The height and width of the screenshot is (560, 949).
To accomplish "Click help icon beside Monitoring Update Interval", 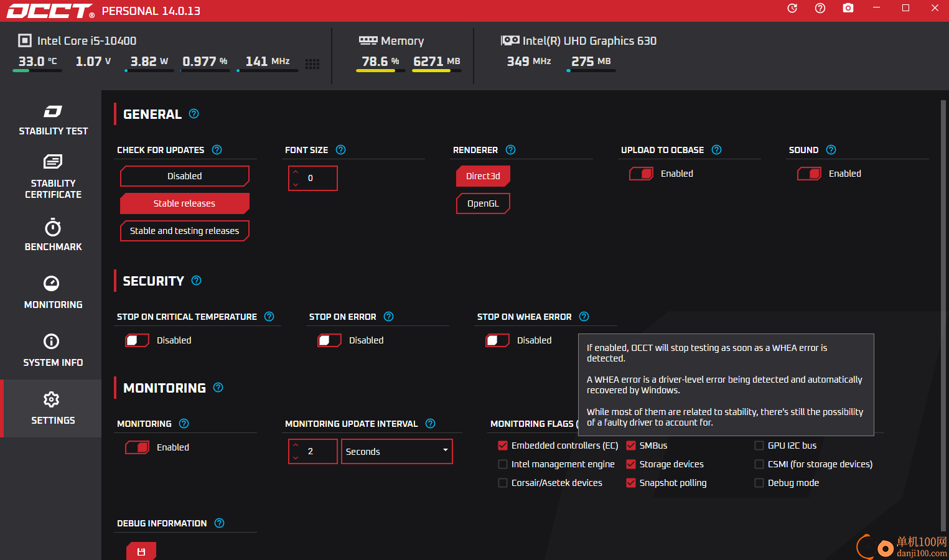I will 430,423.
